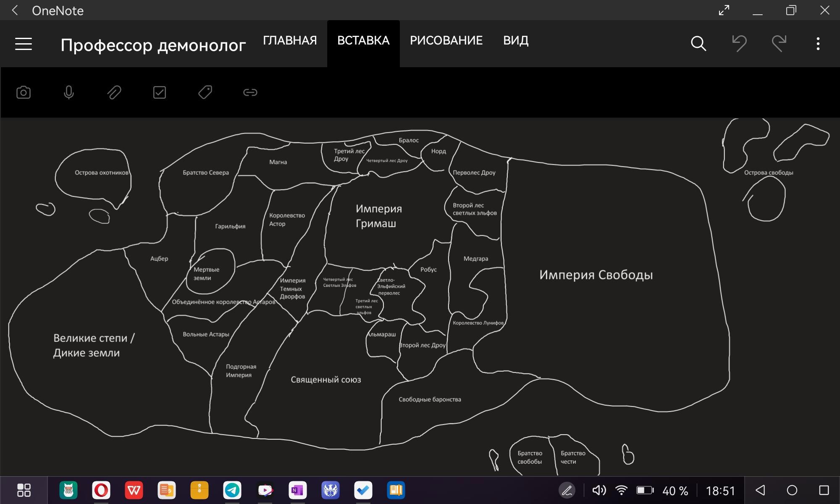
Task: Open the three-dot overflow menu
Action: (x=818, y=44)
